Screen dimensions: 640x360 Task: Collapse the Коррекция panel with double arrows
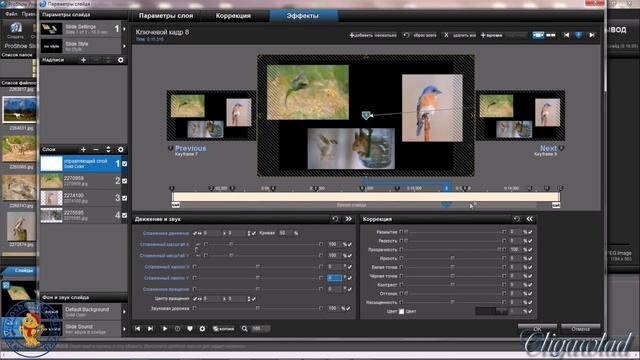pos(529,219)
